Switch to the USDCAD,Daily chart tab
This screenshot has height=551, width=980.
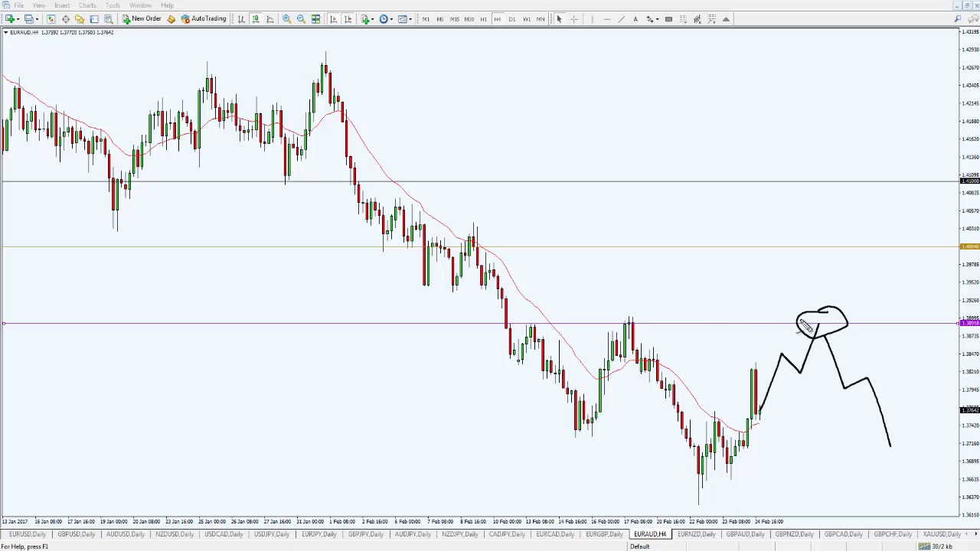tap(223, 534)
